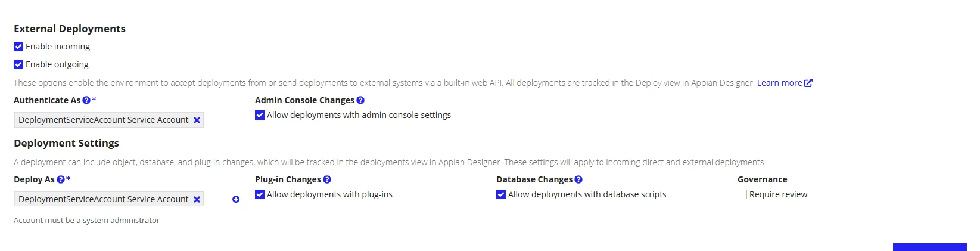Open help icon beside Plug-in Changes
Screen dimensions: 980x251
[x=327, y=179]
